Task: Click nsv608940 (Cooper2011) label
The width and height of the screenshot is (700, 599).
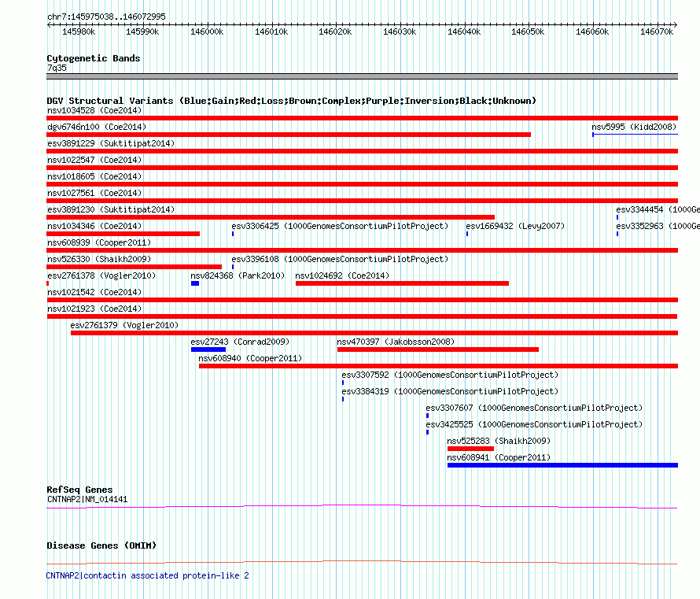Action: point(250,358)
